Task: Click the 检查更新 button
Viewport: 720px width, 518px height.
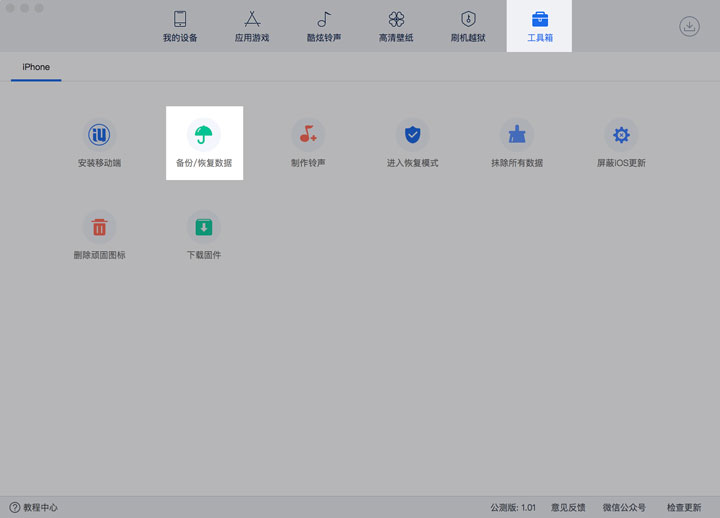Action: (684, 508)
